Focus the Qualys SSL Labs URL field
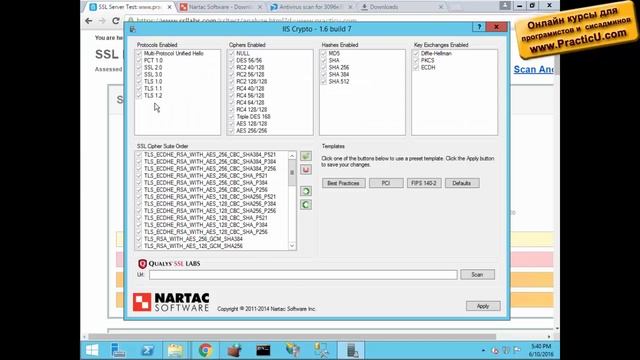 [x=303, y=275]
